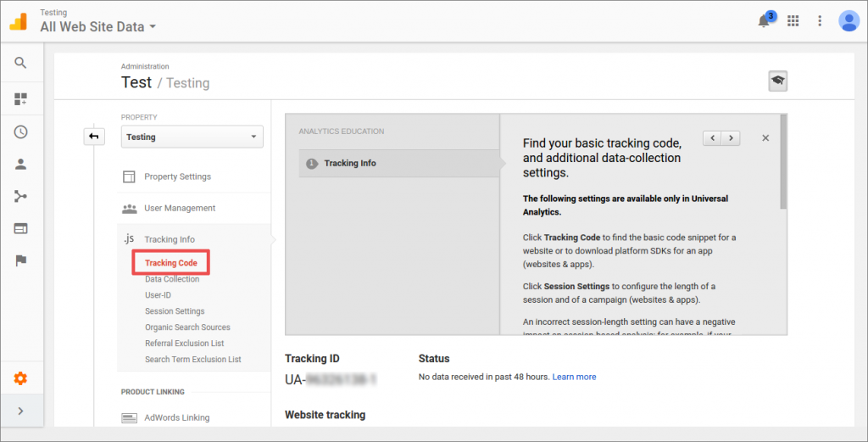868x442 pixels.
Task: Select Session Settings menu item
Action: click(175, 311)
